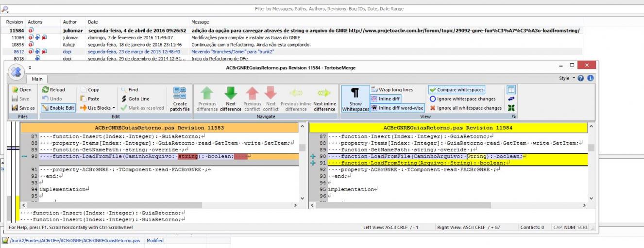
Task: Select log revision 11584 row
Action: click(x=322, y=30)
